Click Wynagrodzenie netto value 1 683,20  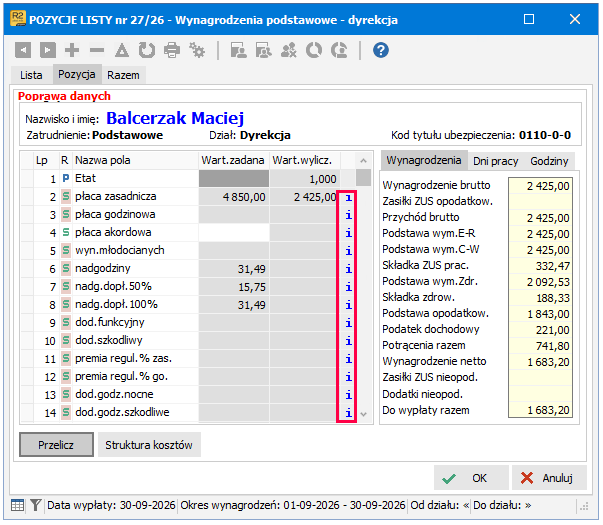pos(548,362)
